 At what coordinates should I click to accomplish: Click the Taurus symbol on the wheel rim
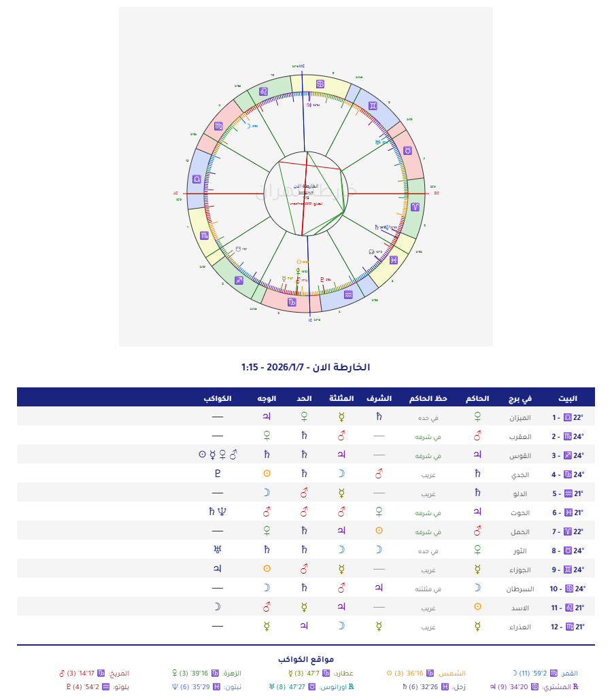pyautogui.click(x=408, y=150)
